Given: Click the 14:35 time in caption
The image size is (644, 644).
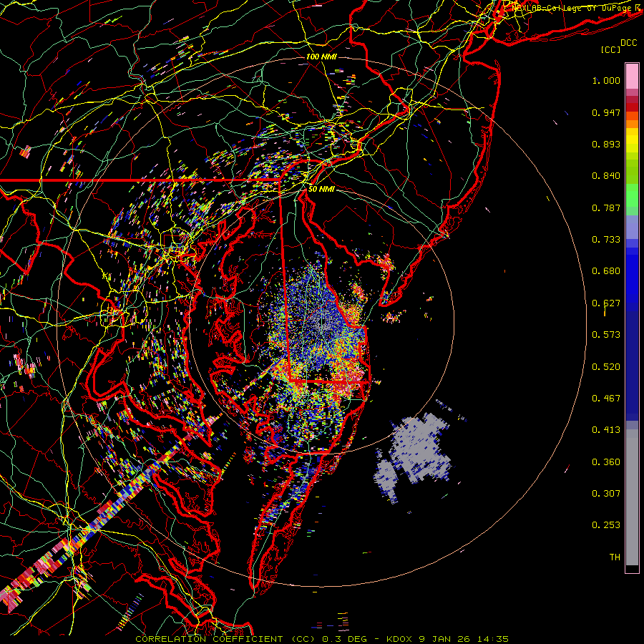Looking at the screenshot, I should pos(492,639).
